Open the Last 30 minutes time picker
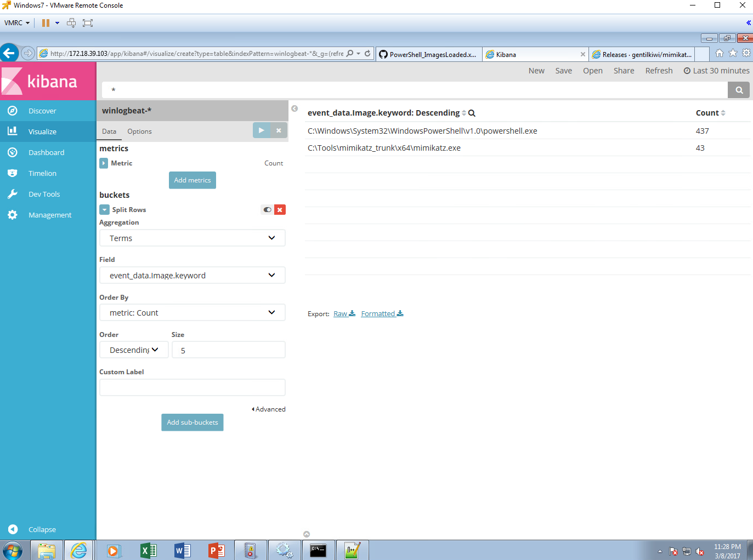 pyautogui.click(x=716, y=71)
